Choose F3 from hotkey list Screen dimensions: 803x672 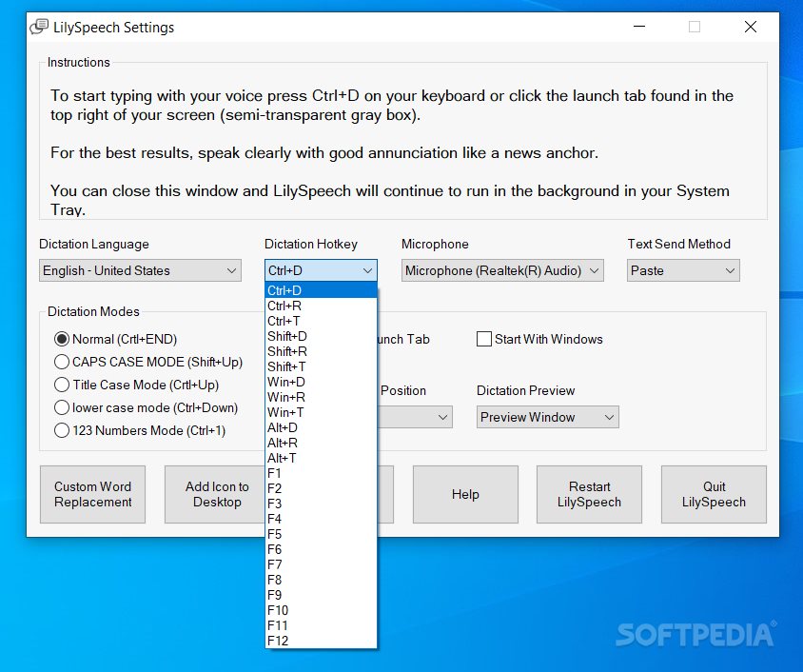(321, 504)
